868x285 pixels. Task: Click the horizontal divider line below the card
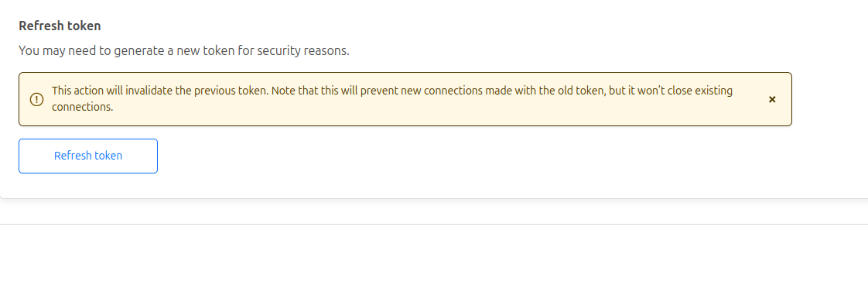(x=434, y=224)
